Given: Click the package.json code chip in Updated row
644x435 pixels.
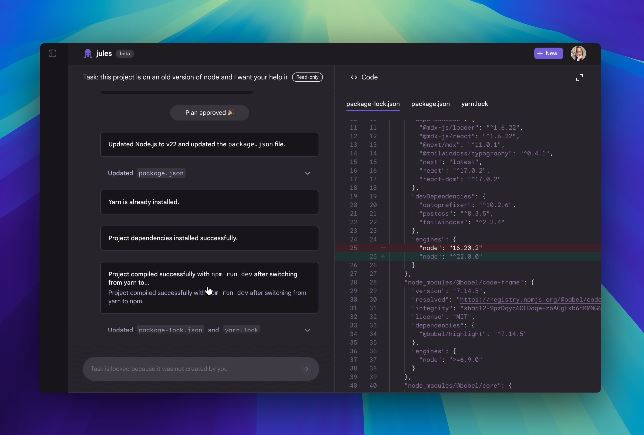Looking at the screenshot, I should (x=161, y=173).
